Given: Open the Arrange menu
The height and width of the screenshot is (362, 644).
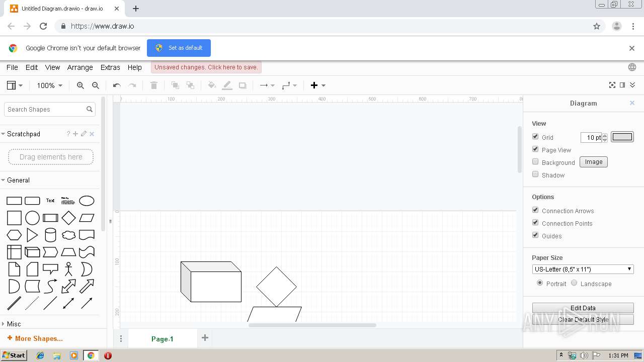Looking at the screenshot, I should pyautogui.click(x=80, y=67).
